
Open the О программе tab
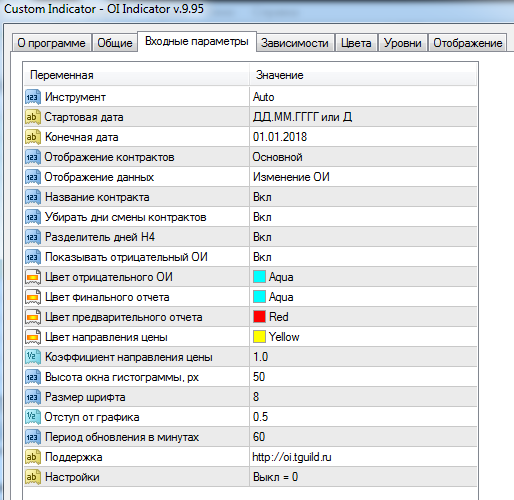[51, 43]
